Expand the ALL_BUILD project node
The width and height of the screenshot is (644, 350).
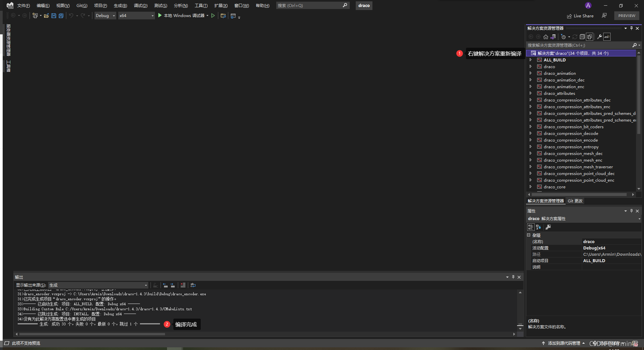click(x=531, y=60)
